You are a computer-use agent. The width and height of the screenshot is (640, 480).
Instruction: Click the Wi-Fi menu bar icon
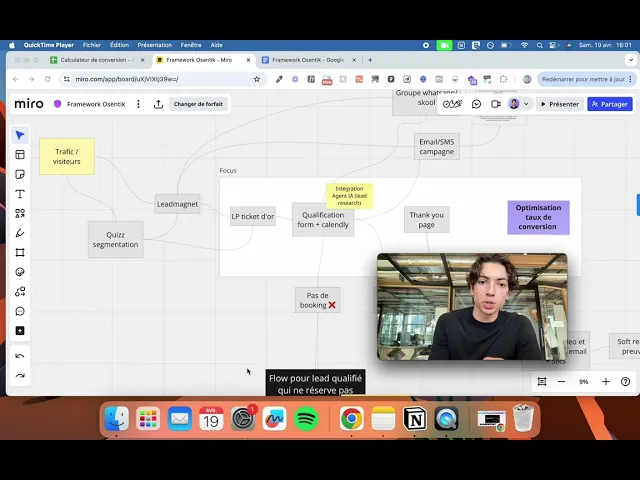[x=524, y=45]
